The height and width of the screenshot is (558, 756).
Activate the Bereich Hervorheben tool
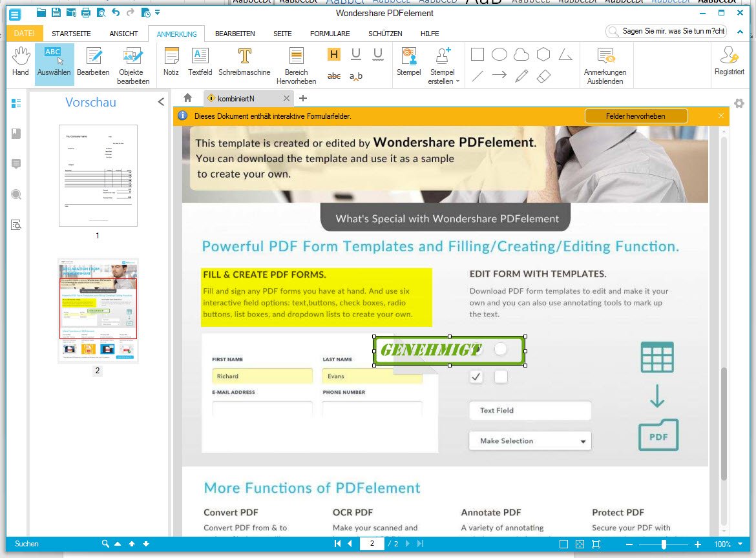pyautogui.click(x=296, y=65)
